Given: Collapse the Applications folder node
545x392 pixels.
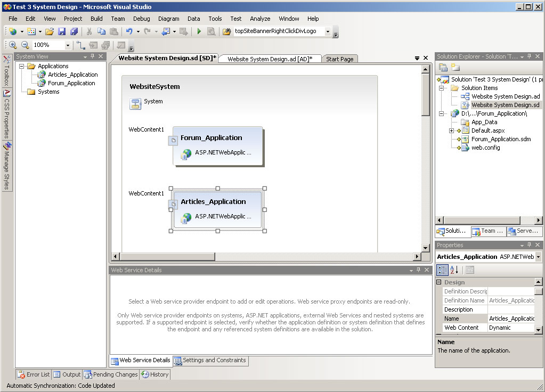Looking at the screenshot, I should click(x=21, y=66).
